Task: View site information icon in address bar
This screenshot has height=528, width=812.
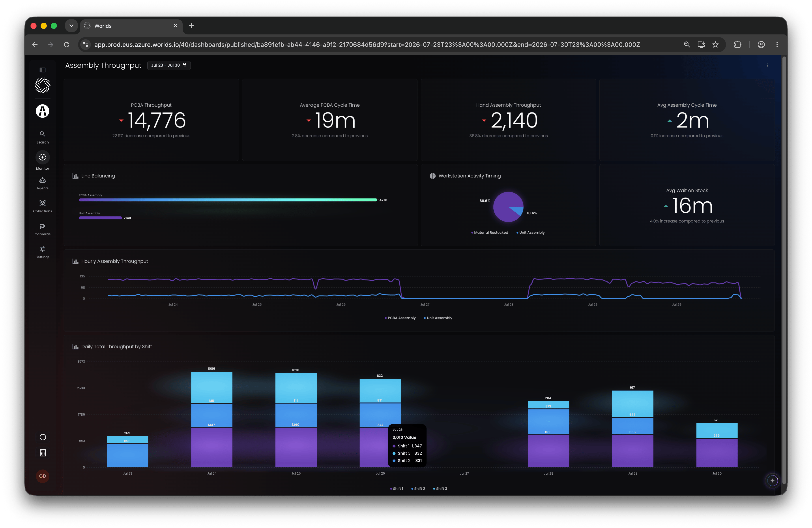Action: (x=86, y=45)
